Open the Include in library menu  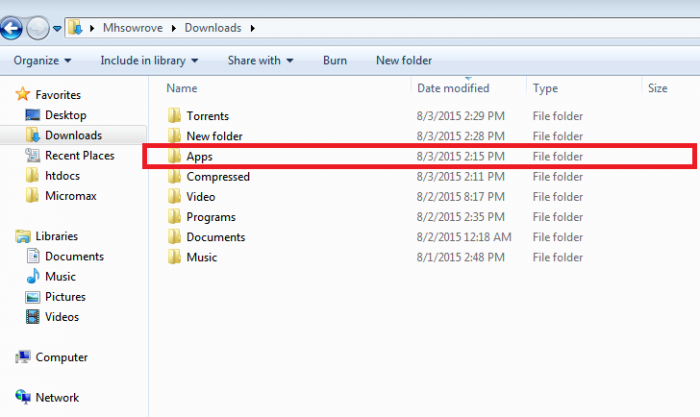(x=149, y=60)
